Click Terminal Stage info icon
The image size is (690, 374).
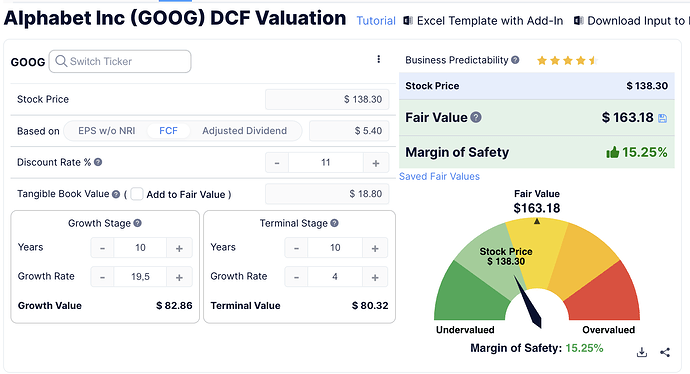click(334, 223)
